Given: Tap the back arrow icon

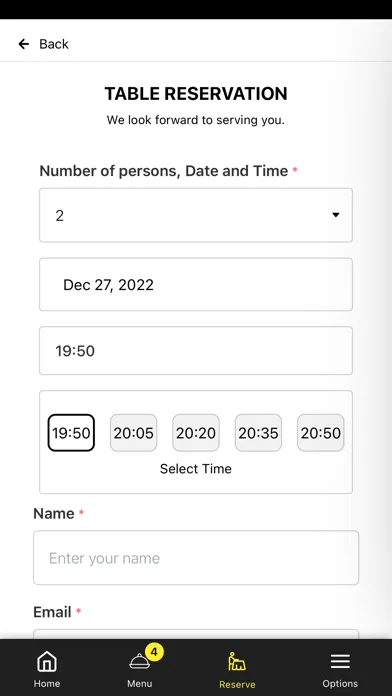Looking at the screenshot, I should 24,44.
